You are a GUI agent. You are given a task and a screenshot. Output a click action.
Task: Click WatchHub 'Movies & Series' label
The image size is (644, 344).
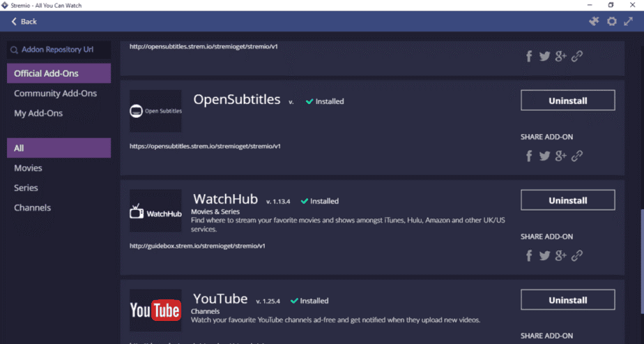pyautogui.click(x=215, y=211)
